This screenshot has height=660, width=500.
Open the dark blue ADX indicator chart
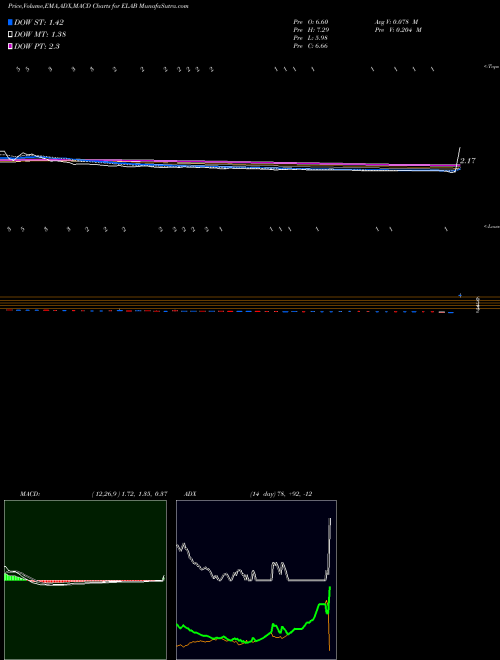pyautogui.click(x=256, y=580)
